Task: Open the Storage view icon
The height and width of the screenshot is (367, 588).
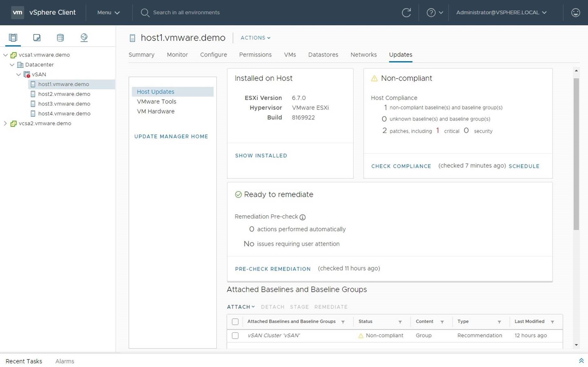Action: coord(60,38)
